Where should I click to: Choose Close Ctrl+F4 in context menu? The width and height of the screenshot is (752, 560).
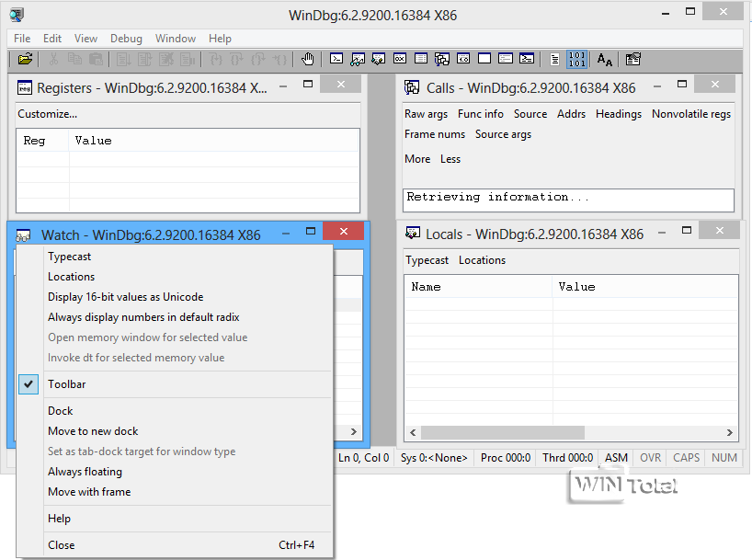pyautogui.click(x=174, y=545)
